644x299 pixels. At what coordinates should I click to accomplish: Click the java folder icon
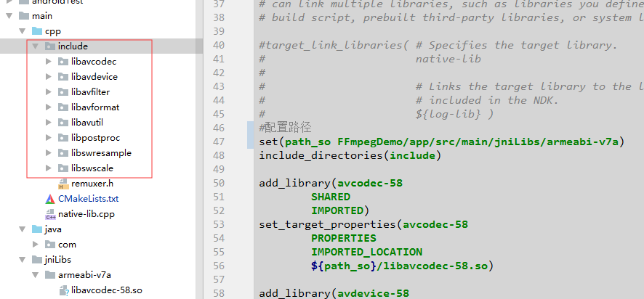pyautogui.click(x=37, y=229)
